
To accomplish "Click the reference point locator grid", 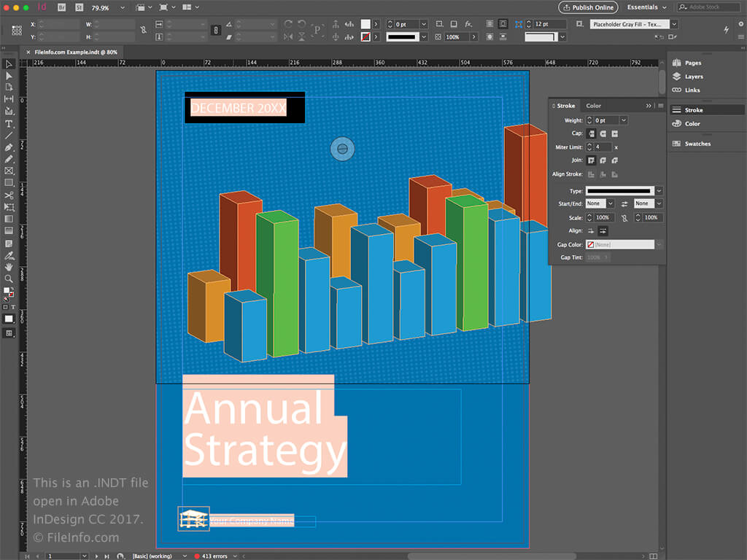I will [17, 31].
